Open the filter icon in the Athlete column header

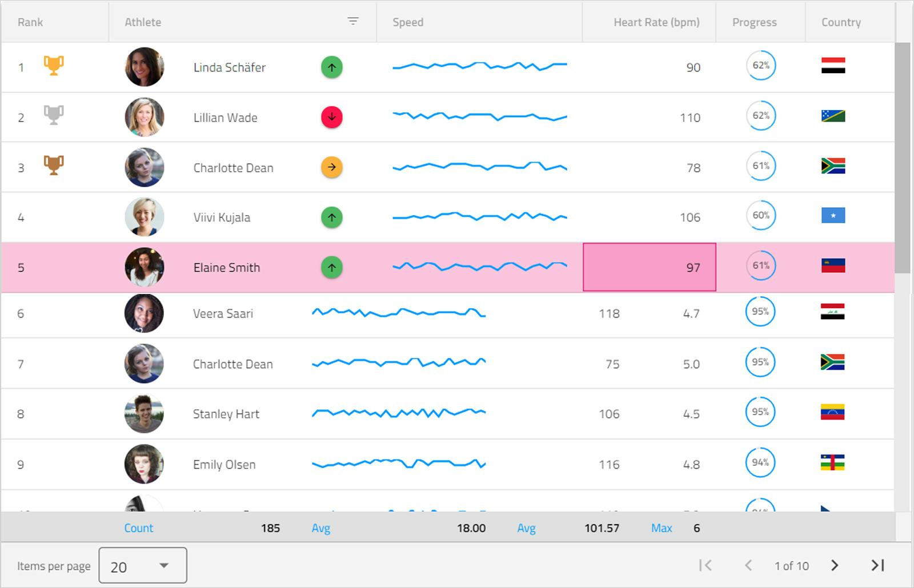(353, 22)
